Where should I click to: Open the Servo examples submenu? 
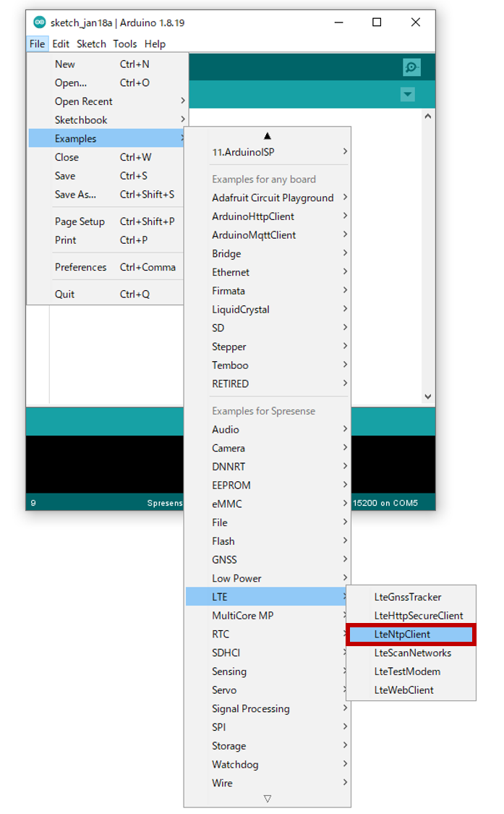(266, 690)
